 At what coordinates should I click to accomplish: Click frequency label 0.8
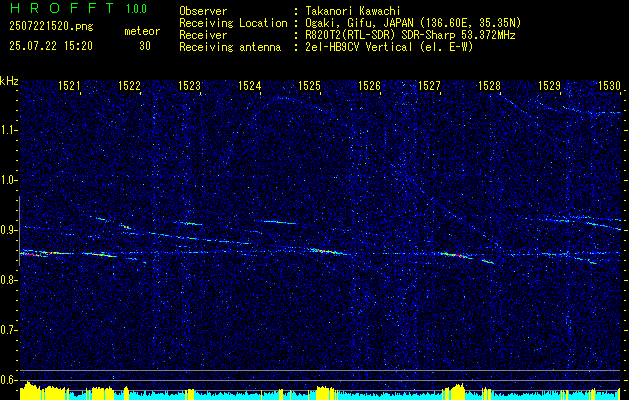point(8,280)
